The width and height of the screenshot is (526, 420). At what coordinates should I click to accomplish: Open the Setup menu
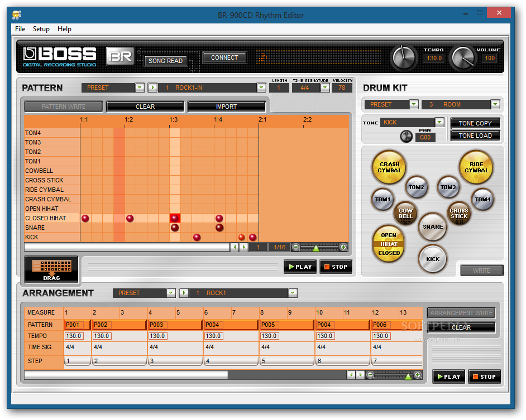pyautogui.click(x=41, y=29)
